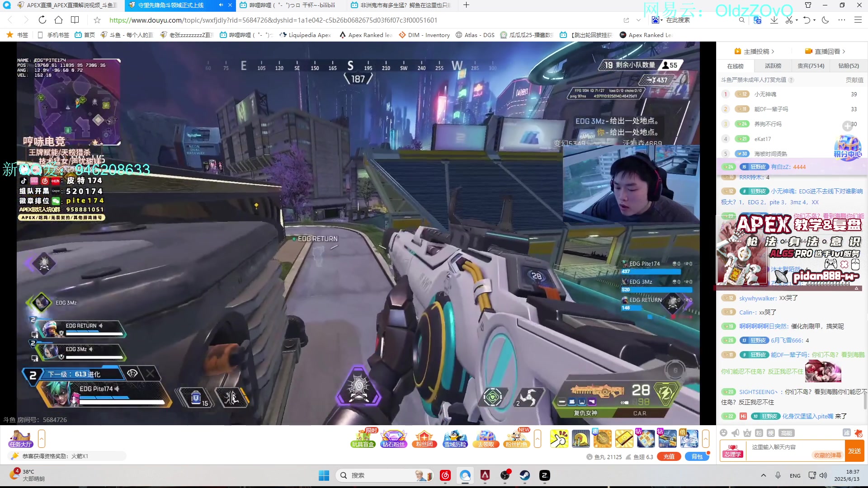The width and height of the screenshot is (868, 488).
Task: Open the search engine selector dropdown
Action: (657, 20)
